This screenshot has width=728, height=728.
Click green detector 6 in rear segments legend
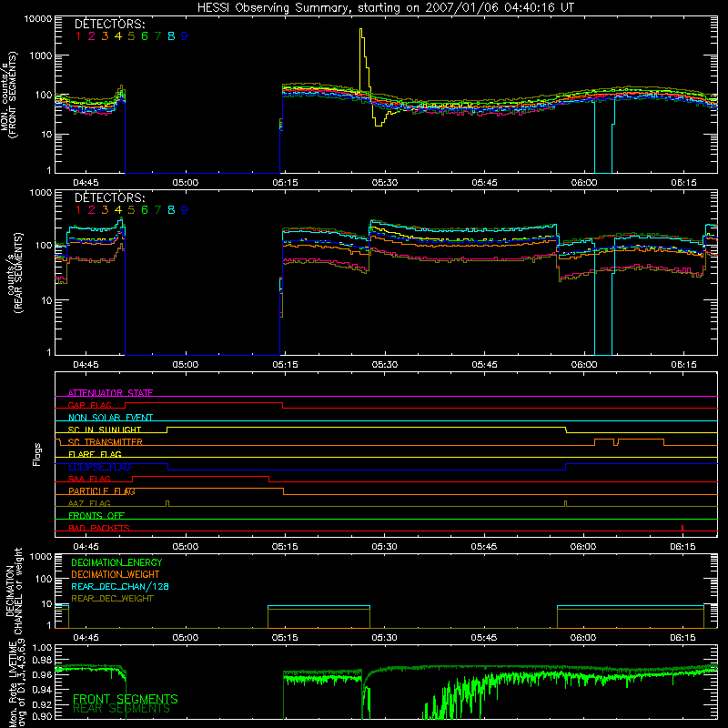(145, 210)
